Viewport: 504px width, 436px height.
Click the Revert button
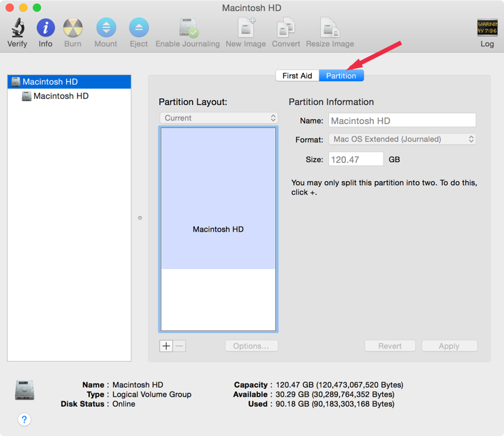point(390,346)
